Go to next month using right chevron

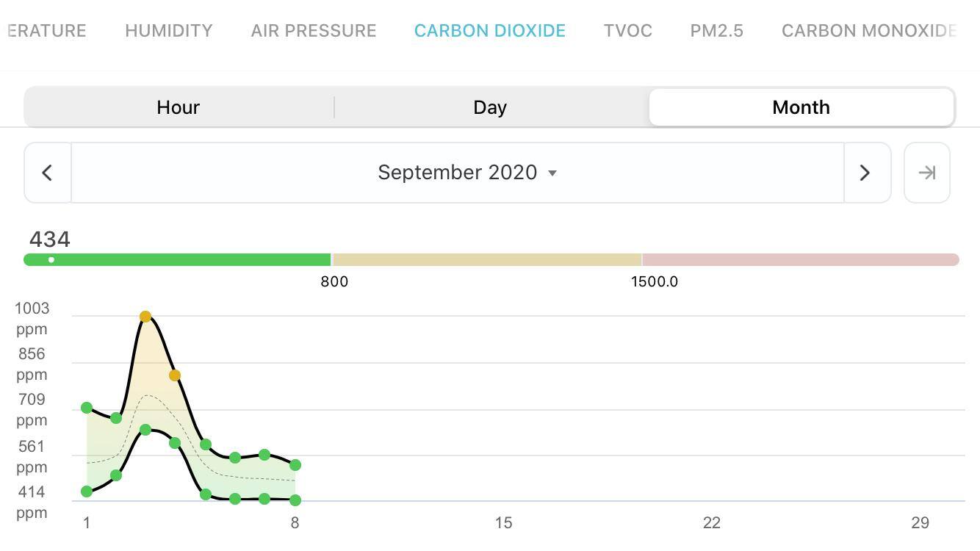[866, 173]
